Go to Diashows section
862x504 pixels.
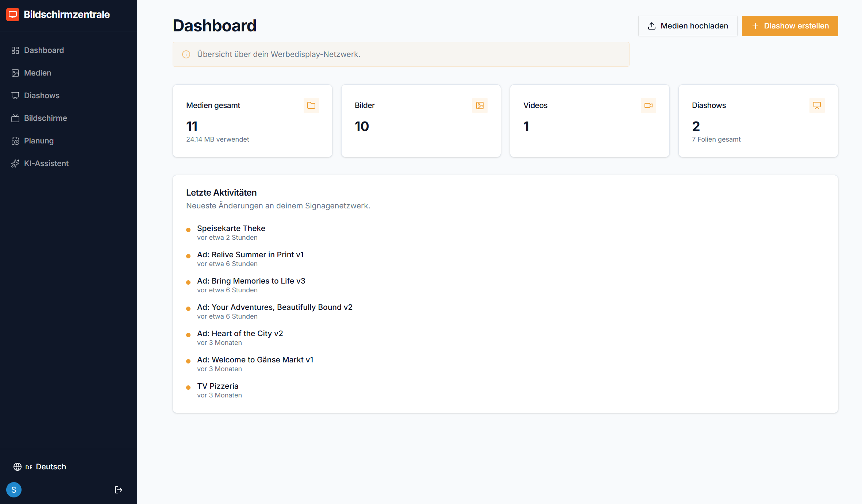point(69,96)
